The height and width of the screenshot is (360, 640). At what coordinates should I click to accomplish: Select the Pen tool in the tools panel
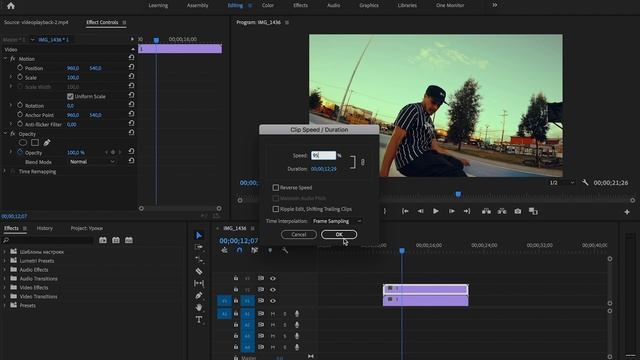(199, 295)
